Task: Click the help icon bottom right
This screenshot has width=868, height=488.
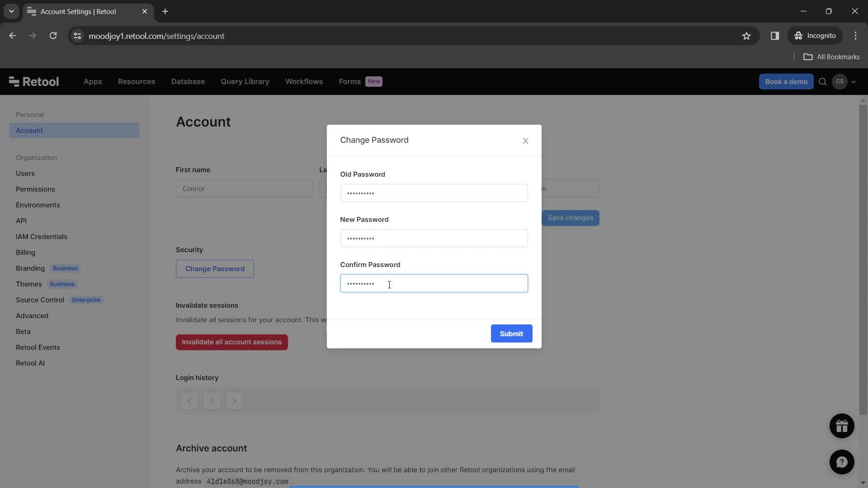Action: pos(842,462)
